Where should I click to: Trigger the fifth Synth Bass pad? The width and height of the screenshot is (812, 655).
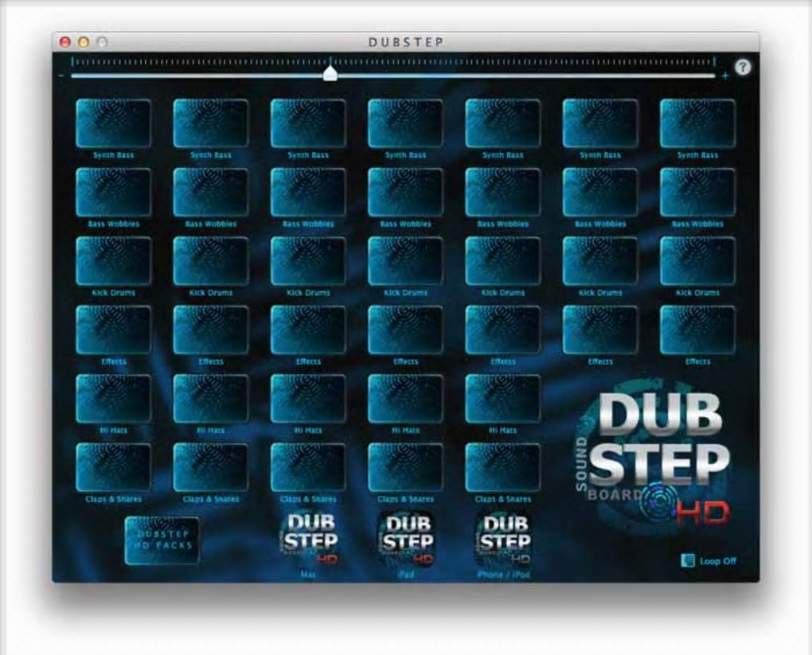click(503, 123)
